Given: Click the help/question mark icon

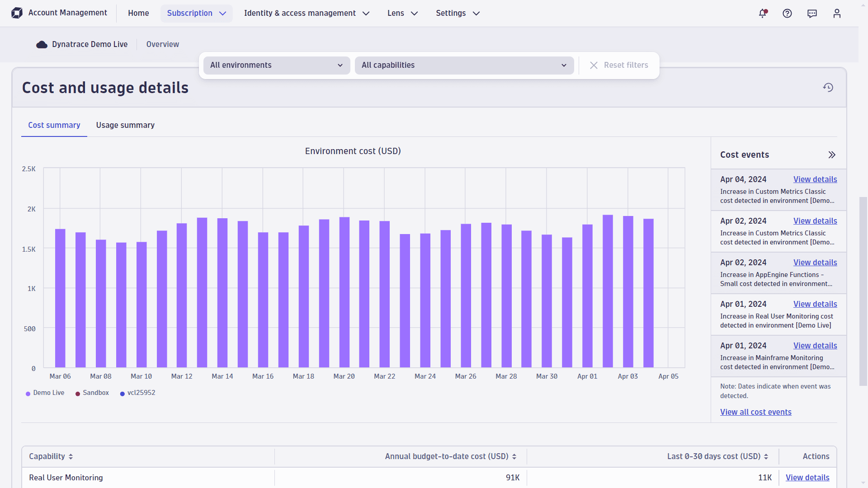Looking at the screenshot, I should [788, 13].
